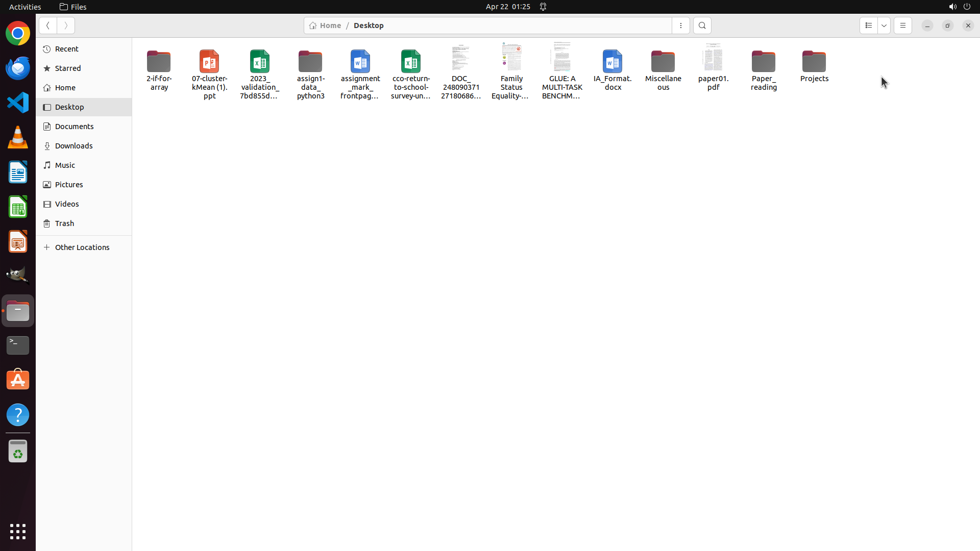980x551 pixels.
Task: Open the Activities overview
Action: 25,7
